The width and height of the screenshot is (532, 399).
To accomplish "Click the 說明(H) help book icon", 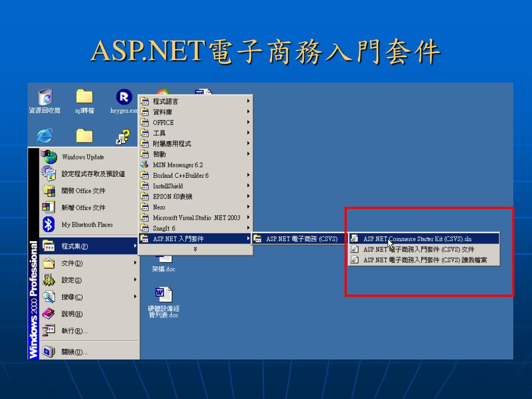I will tap(48, 313).
